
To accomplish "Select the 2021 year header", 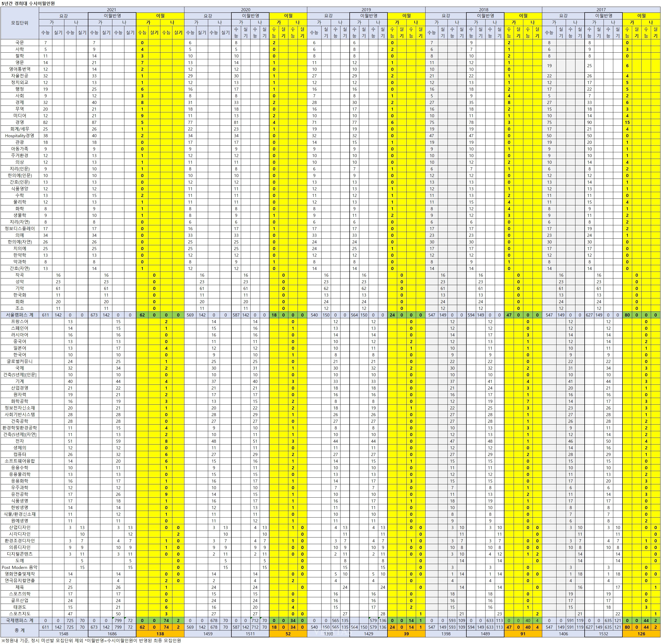I will (112, 9).
